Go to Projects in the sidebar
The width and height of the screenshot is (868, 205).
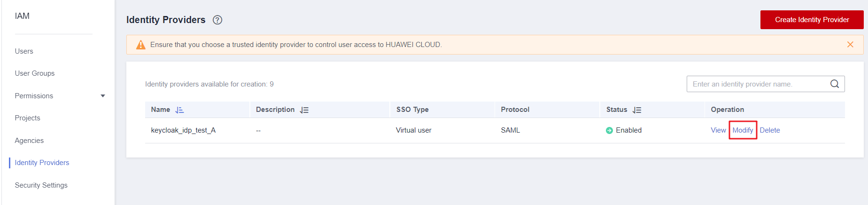[x=27, y=118]
